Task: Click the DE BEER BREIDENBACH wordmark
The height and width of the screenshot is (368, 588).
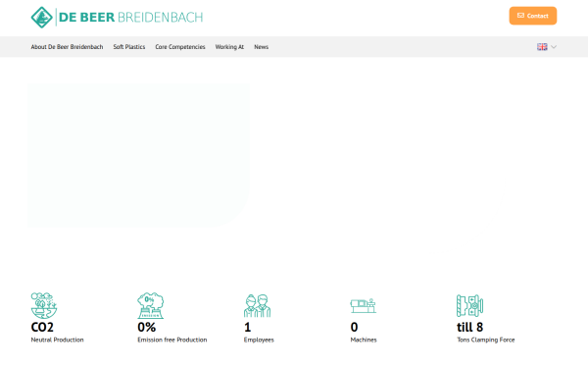Action: coord(131,18)
